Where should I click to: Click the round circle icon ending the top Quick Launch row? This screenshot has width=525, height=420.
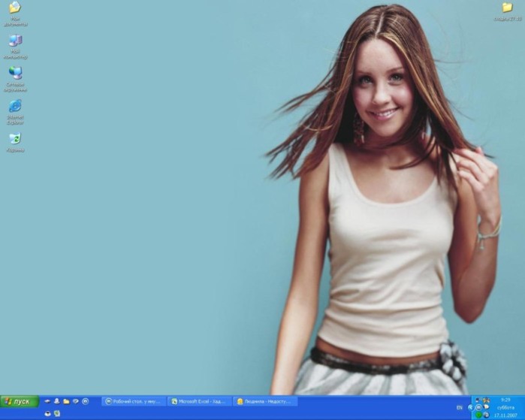[x=86, y=401]
